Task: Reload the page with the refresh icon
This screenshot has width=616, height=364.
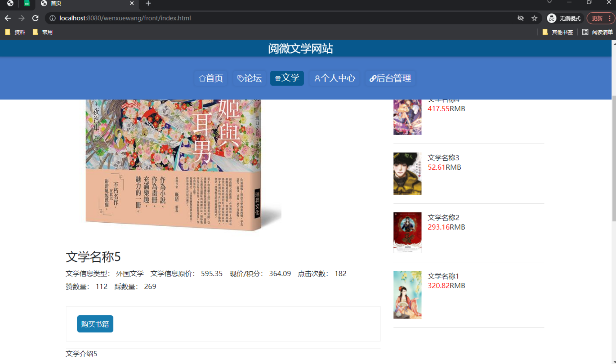Action: pos(36,18)
